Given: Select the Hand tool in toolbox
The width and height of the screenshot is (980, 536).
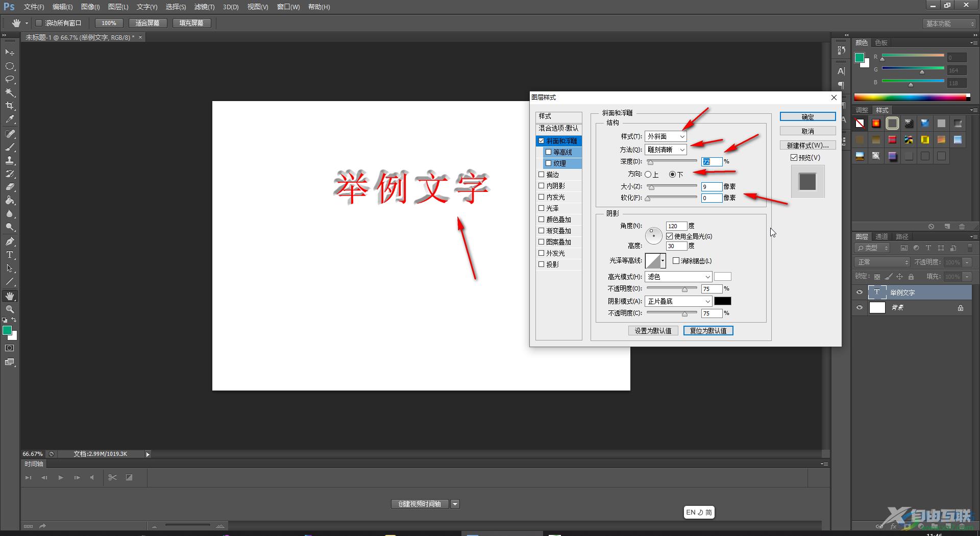Looking at the screenshot, I should point(10,296).
